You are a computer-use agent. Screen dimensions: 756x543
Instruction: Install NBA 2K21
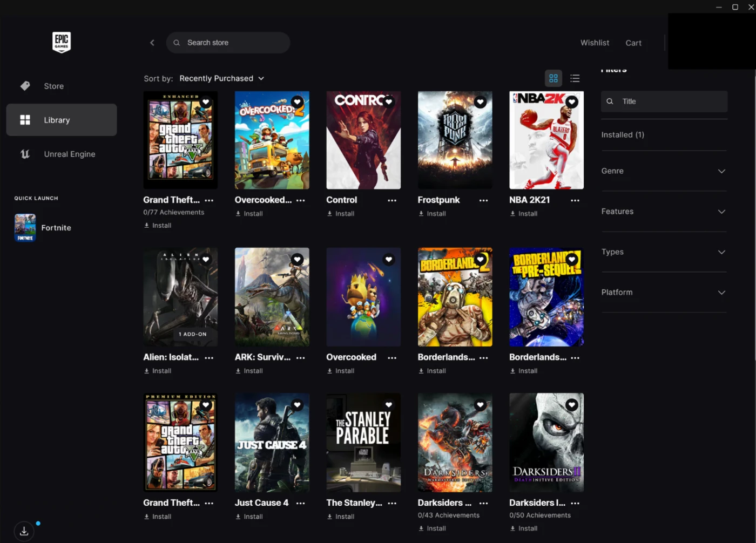pyautogui.click(x=524, y=214)
